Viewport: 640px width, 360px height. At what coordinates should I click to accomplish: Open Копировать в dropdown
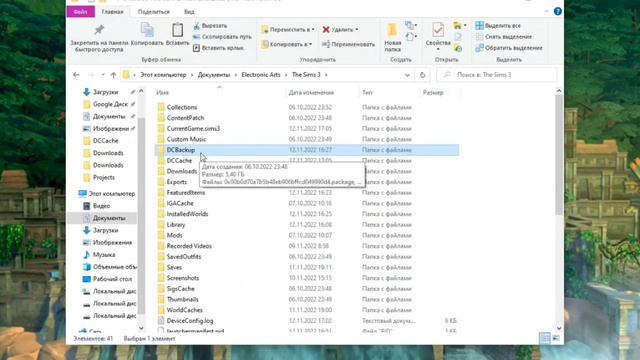click(287, 44)
